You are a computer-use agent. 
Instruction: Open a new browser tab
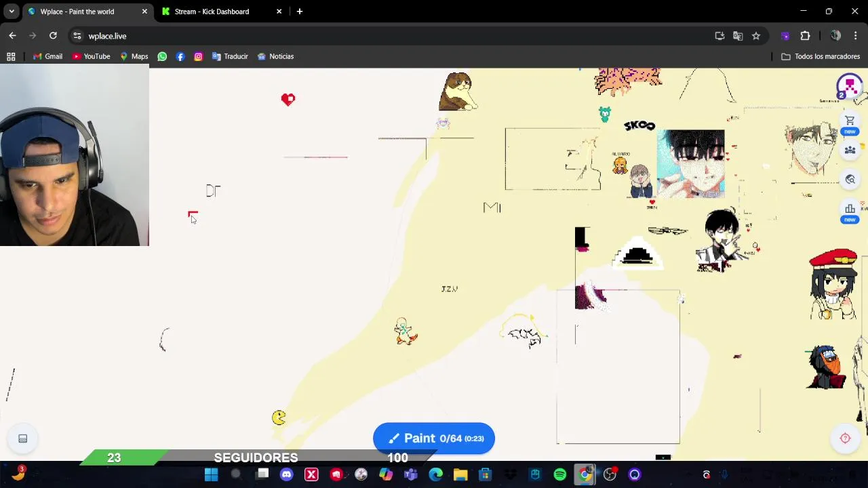coord(299,12)
